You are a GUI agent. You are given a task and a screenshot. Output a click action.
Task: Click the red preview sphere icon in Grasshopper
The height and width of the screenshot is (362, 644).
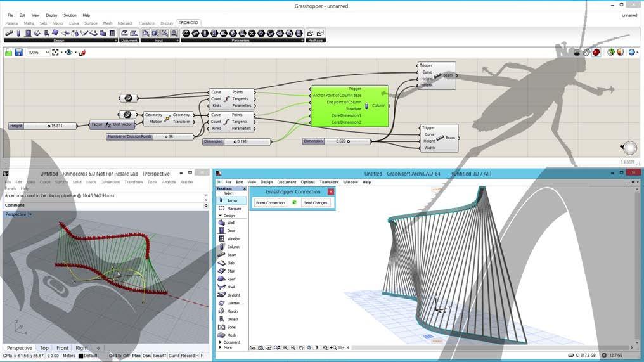click(596, 52)
